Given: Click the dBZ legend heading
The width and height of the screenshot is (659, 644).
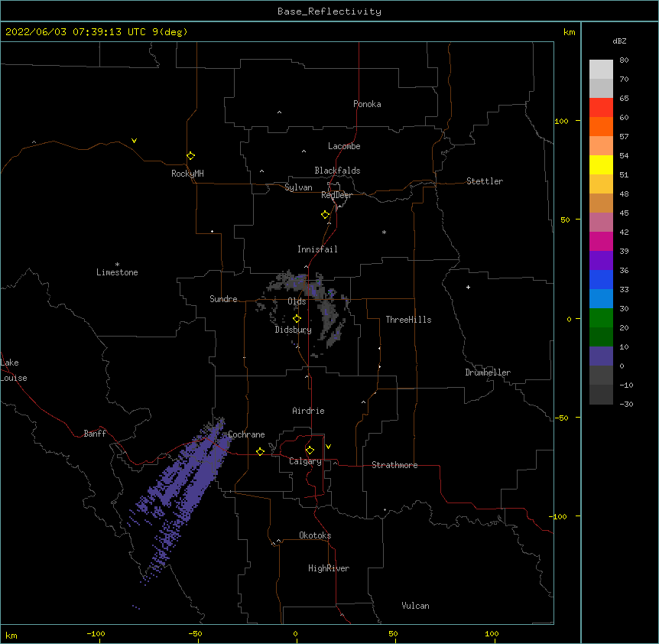Looking at the screenshot, I should 619,41.
